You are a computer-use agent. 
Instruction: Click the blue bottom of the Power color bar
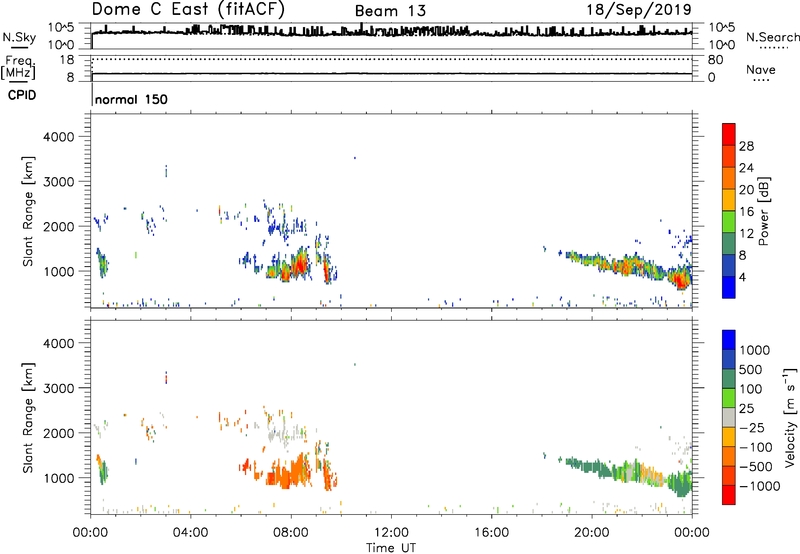tap(729, 287)
